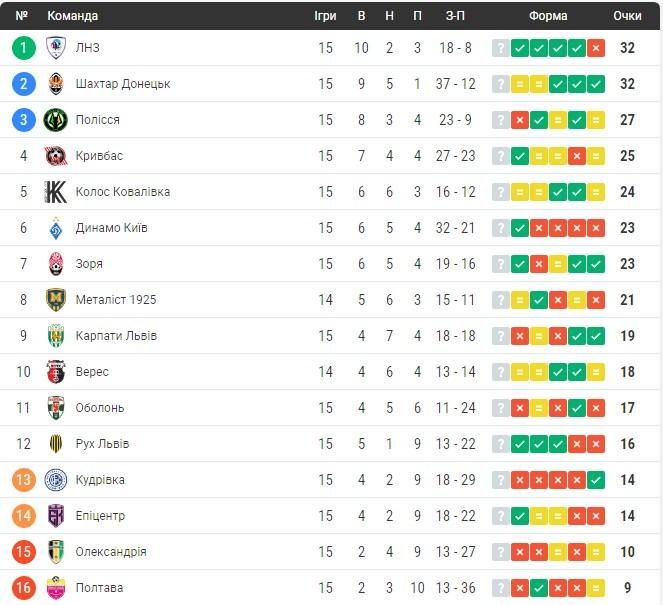
Task: Open the Оболонь team page
Action: [x=100, y=408]
